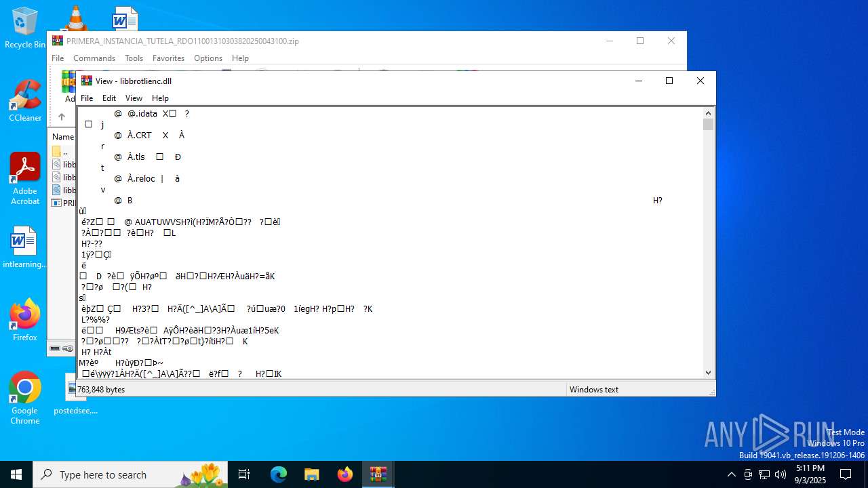Switch to WinRAR taskbar button
This screenshot has height=488, width=868.
[378, 474]
